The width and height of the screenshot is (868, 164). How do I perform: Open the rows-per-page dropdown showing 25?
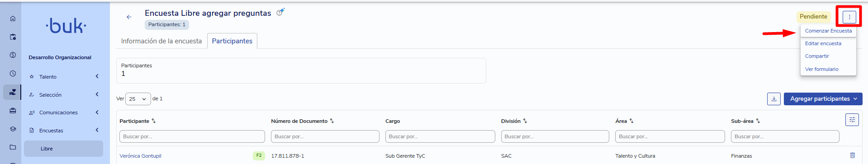coord(138,99)
